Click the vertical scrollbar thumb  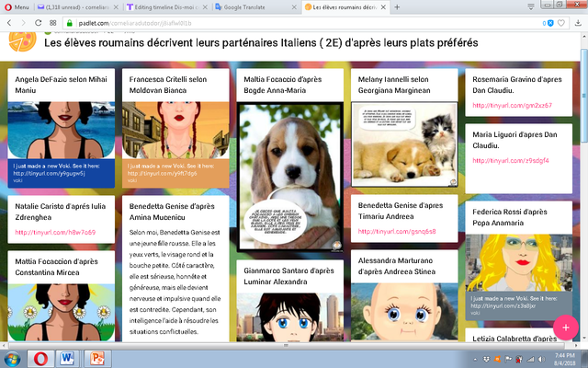[x=584, y=96]
